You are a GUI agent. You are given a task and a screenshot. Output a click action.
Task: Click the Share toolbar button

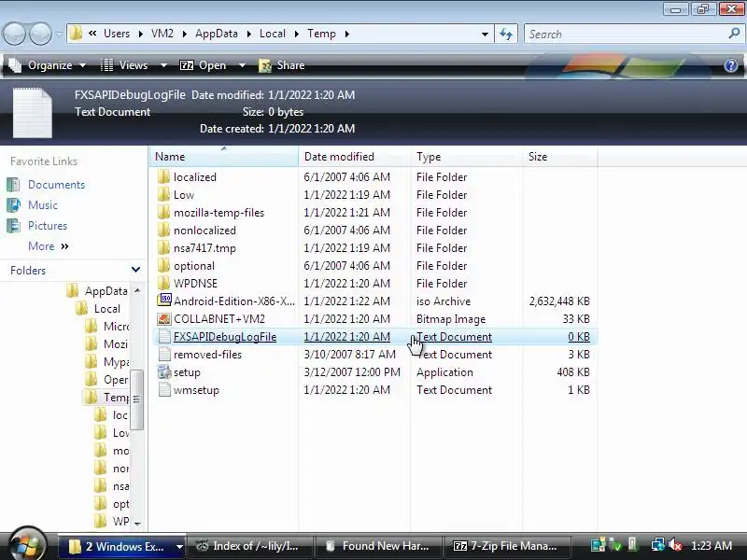[282, 65]
